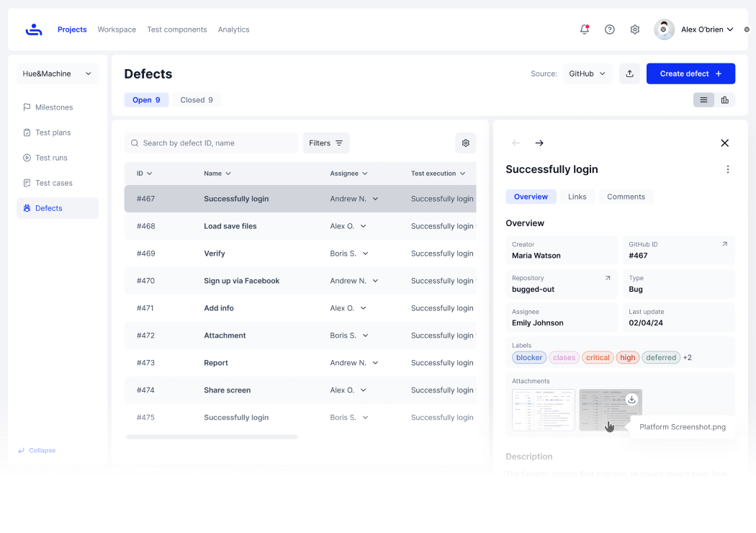The width and height of the screenshot is (756, 533).
Task: Select defect #473 Report
Action: pos(300,363)
